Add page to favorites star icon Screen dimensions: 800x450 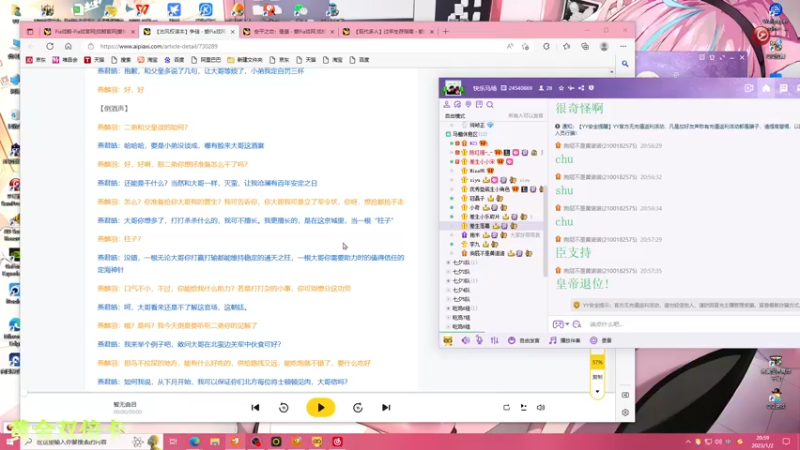[x=526, y=46]
